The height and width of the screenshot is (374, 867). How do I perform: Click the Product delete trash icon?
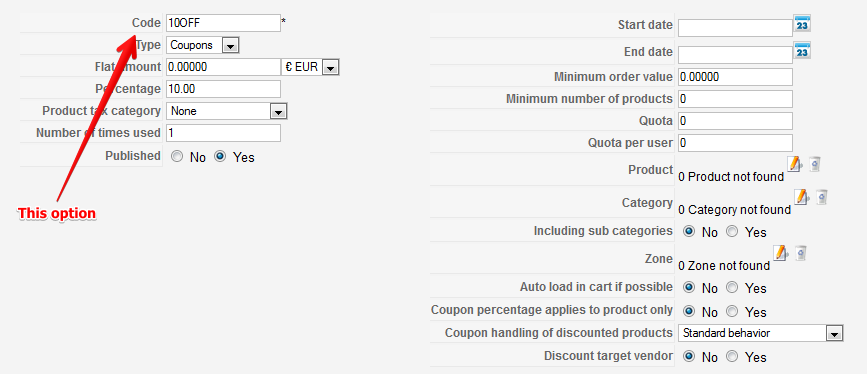click(815, 164)
